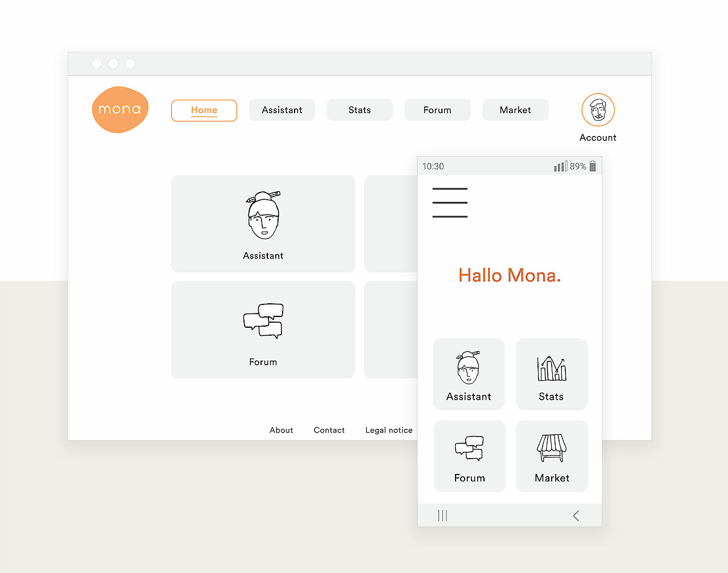728x573 pixels.
Task: Go to the Stats navigation tab
Action: [359, 110]
